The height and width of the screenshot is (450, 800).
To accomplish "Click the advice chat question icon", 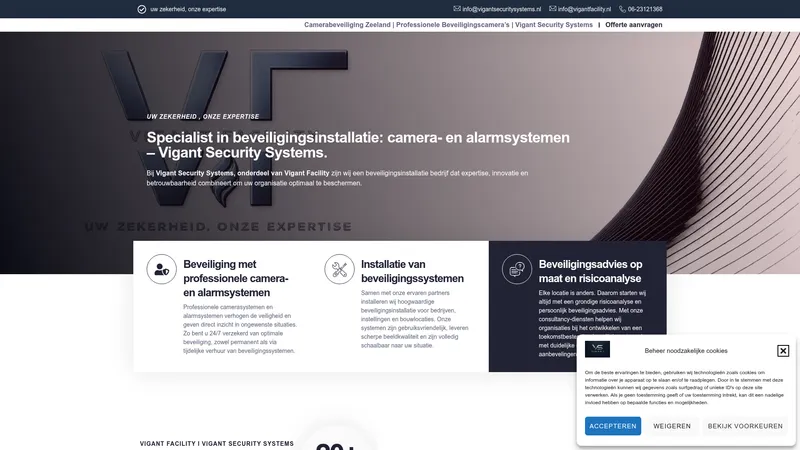I will 517,269.
